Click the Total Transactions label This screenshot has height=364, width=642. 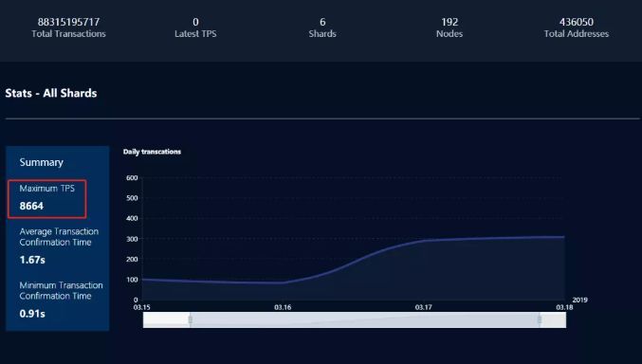tap(69, 34)
